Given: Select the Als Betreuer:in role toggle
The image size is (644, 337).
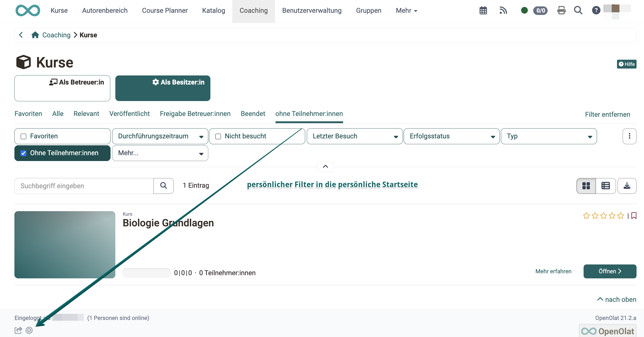Looking at the screenshot, I should pos(62,88).
